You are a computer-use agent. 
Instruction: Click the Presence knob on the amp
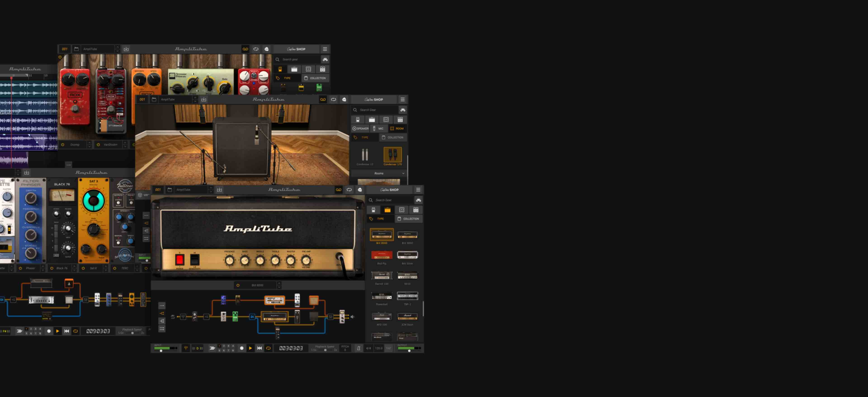[x=229, y=260]
